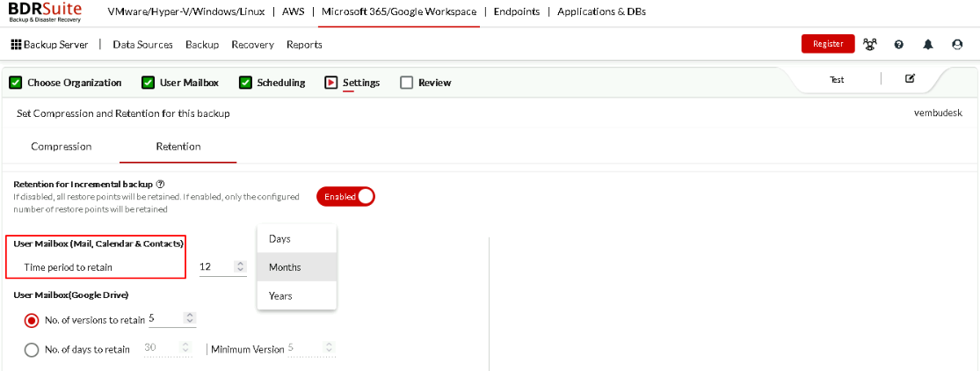This screenshot has height=371, width=980.
Task: Open the Backup menu
Action: [202, 45]
